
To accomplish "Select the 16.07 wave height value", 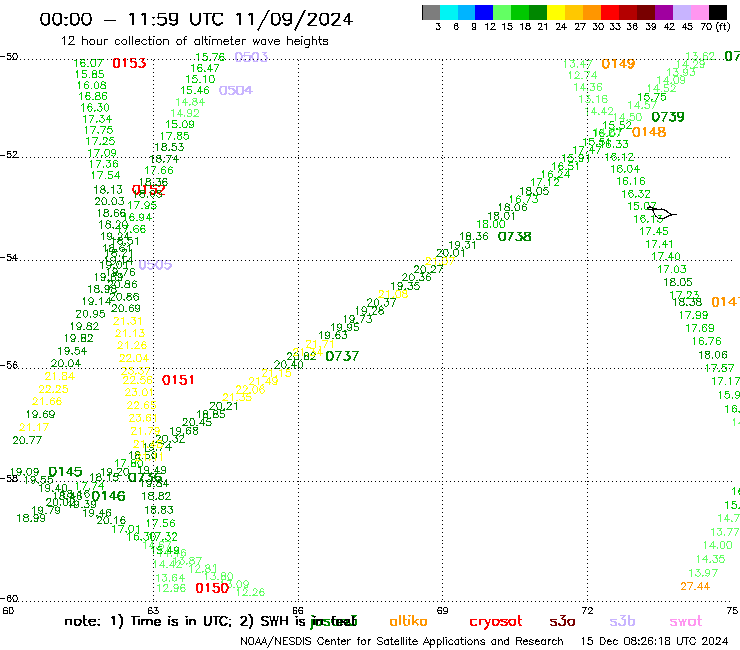I will pyautogui.click(x=89, y=63).
